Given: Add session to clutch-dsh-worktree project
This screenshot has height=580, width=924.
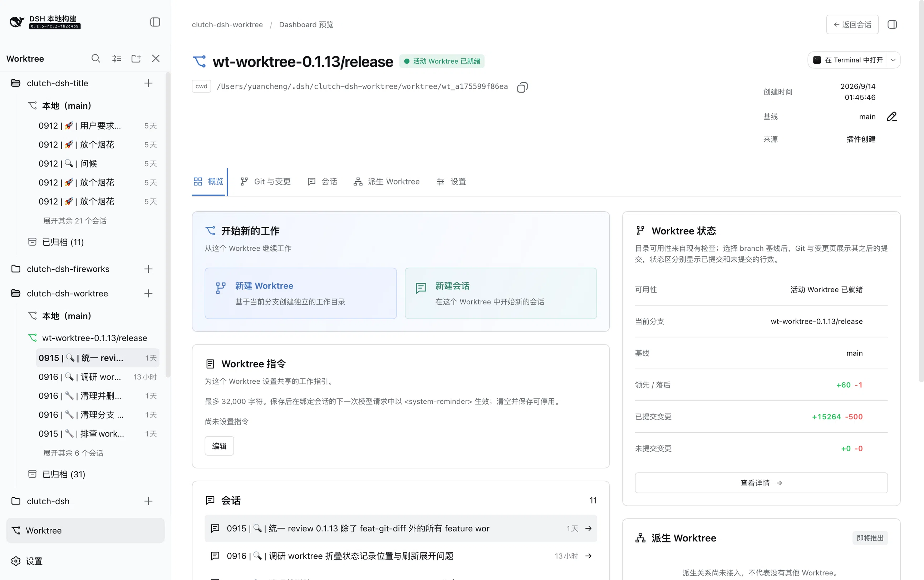Looking at the screenshot, I should [x=148, y=294].
